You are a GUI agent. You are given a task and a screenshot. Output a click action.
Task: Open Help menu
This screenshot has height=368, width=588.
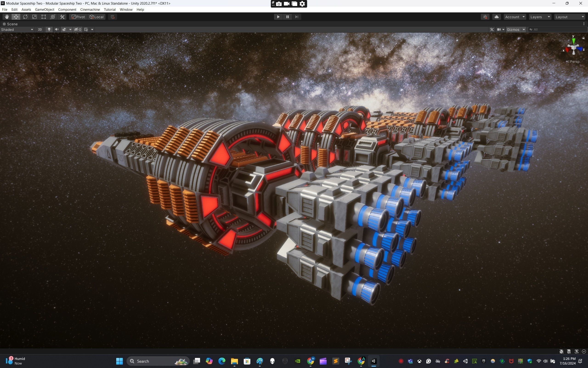pos(140,9)
